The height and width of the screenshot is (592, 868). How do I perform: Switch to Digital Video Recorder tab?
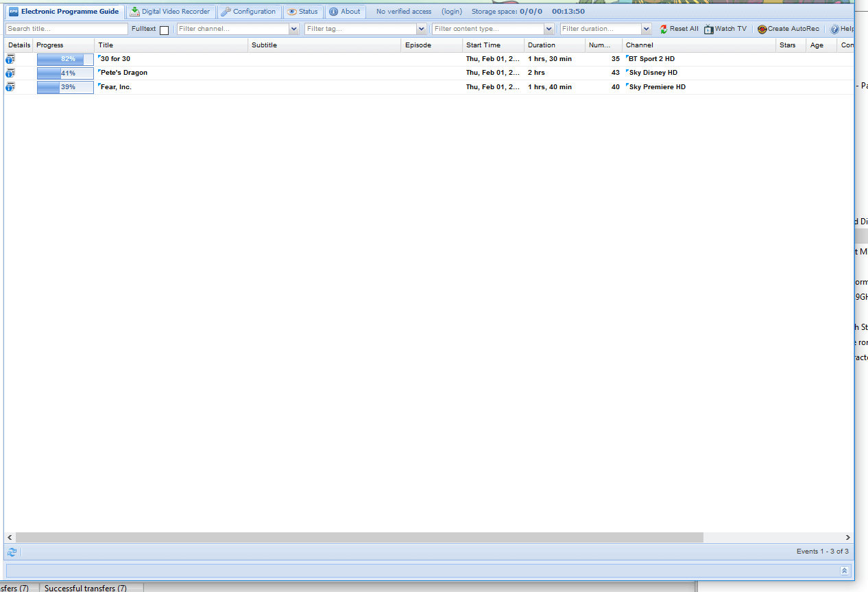(170, 12)
